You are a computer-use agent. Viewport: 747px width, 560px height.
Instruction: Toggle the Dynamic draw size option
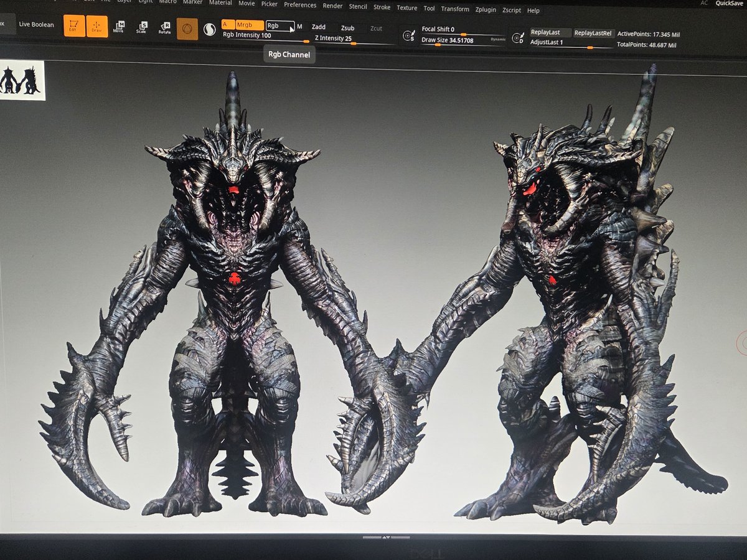pos(498,39)
